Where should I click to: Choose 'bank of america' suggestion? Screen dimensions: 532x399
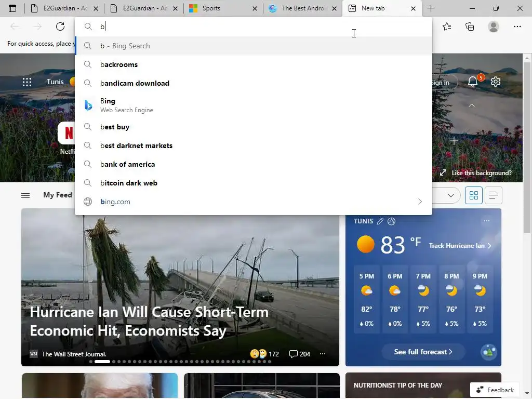[254, 164]
